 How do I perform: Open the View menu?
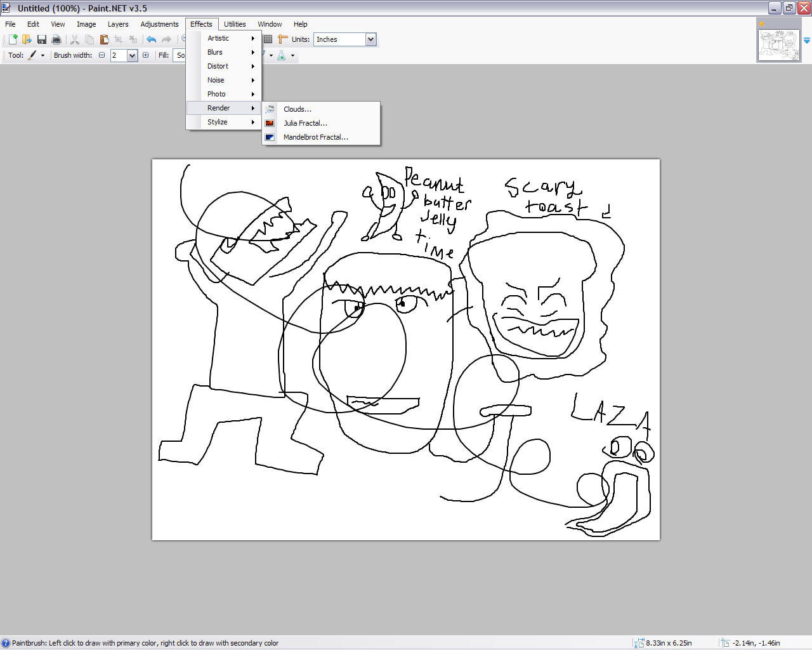tap(58, 24)
